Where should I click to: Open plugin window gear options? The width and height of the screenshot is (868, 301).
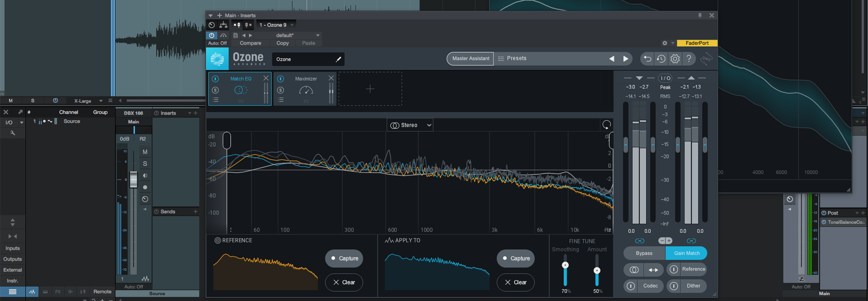click(665, 43)
